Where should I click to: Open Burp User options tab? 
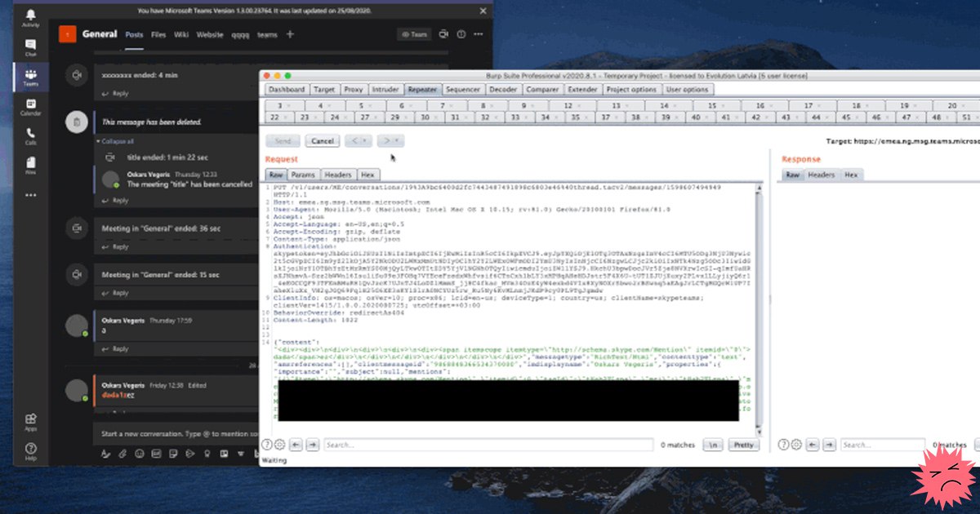coord(687,89)
